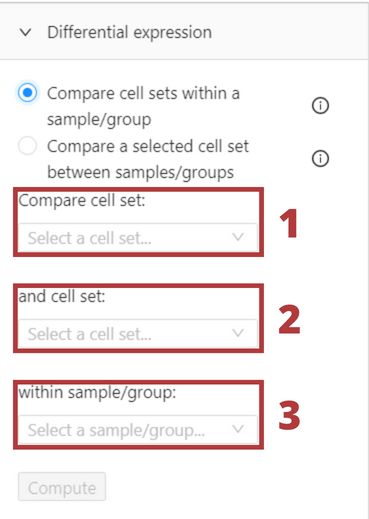
Task: Click the red number 3 annotation
Action: point(289,415)
